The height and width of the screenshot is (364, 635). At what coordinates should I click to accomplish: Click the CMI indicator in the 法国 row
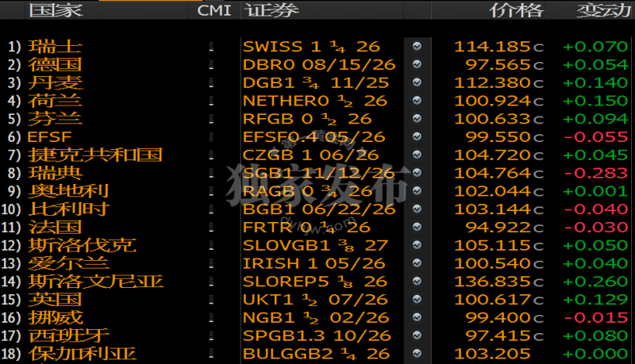[x=210, y=228]
